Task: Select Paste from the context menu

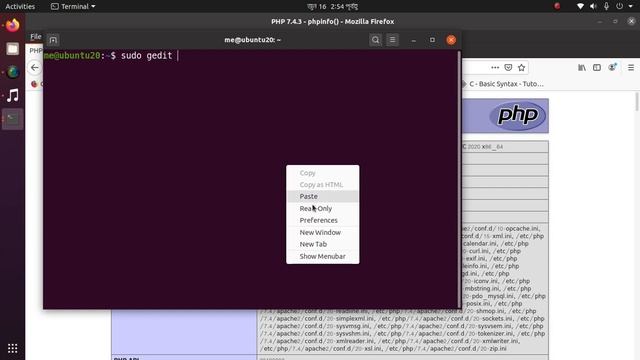Action: 322,196
